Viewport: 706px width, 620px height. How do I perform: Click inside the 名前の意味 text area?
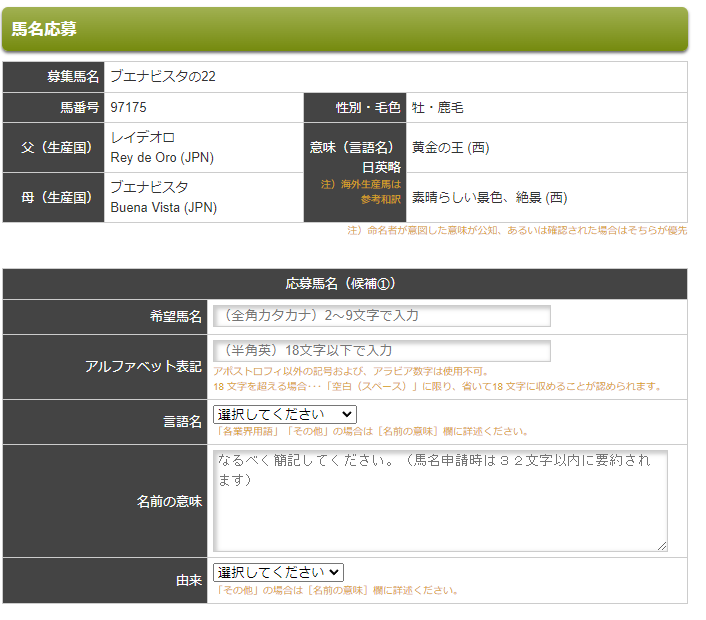[440, 500]
